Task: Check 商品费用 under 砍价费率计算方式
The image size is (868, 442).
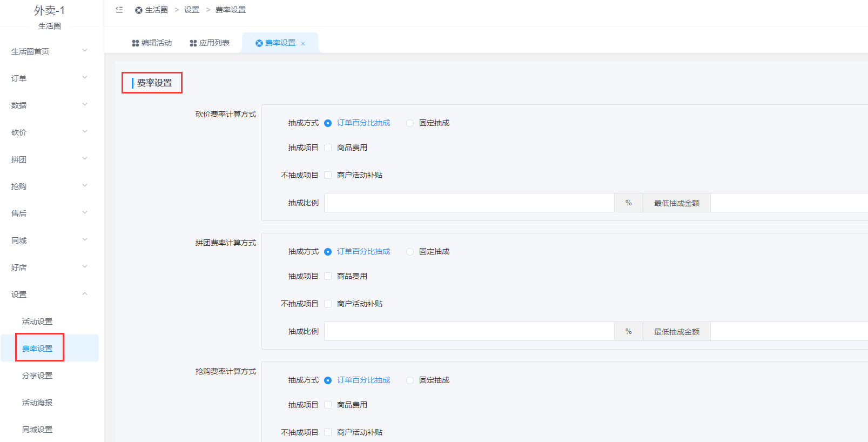Action: click(x=328, y=148)
